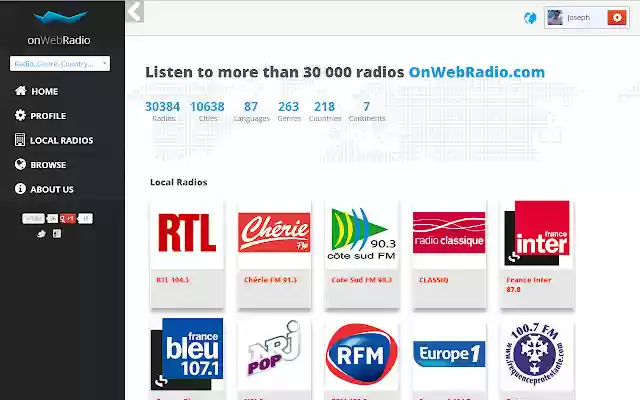Open the France Inter 87.8 link
The image size is (640, 400).
[529, 284]
